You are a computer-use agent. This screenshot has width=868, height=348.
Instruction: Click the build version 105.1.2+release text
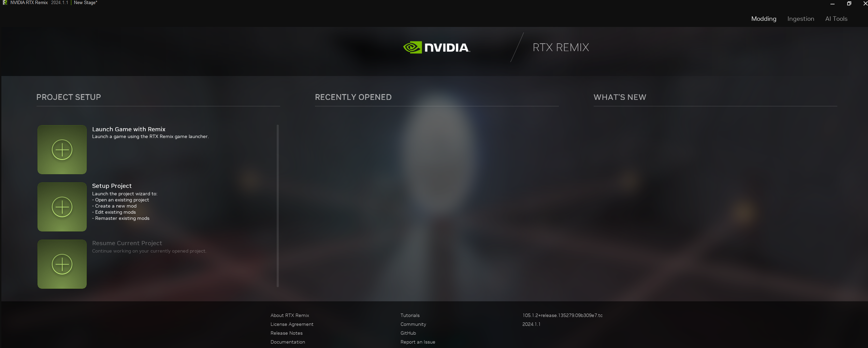[x=562, y=315]
